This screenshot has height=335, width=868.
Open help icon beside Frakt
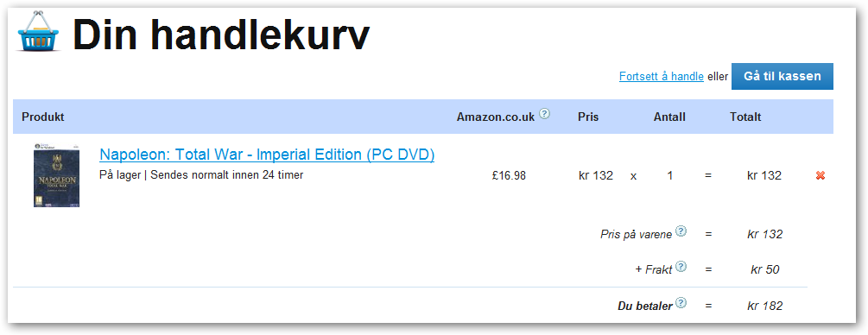pyautogui.click(x=681, y=267)
